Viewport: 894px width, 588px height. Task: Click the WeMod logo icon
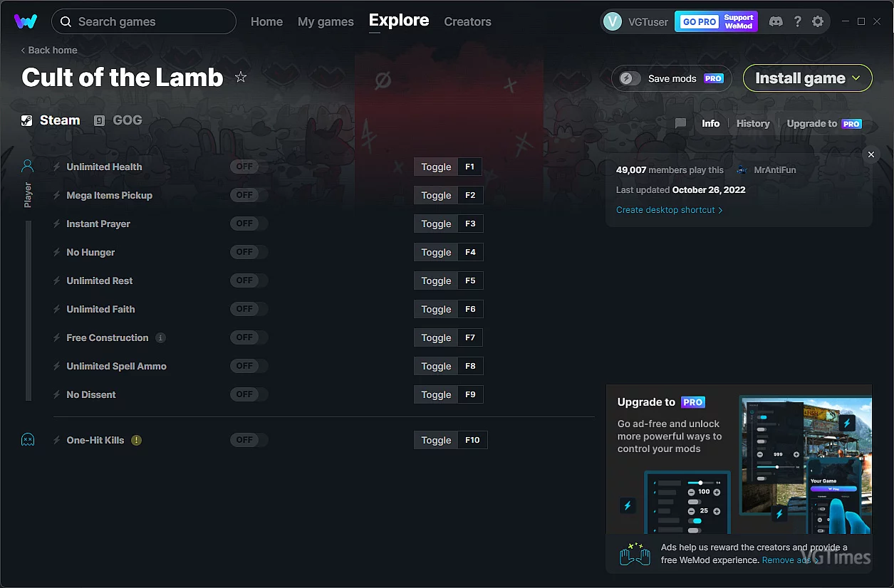26,21
